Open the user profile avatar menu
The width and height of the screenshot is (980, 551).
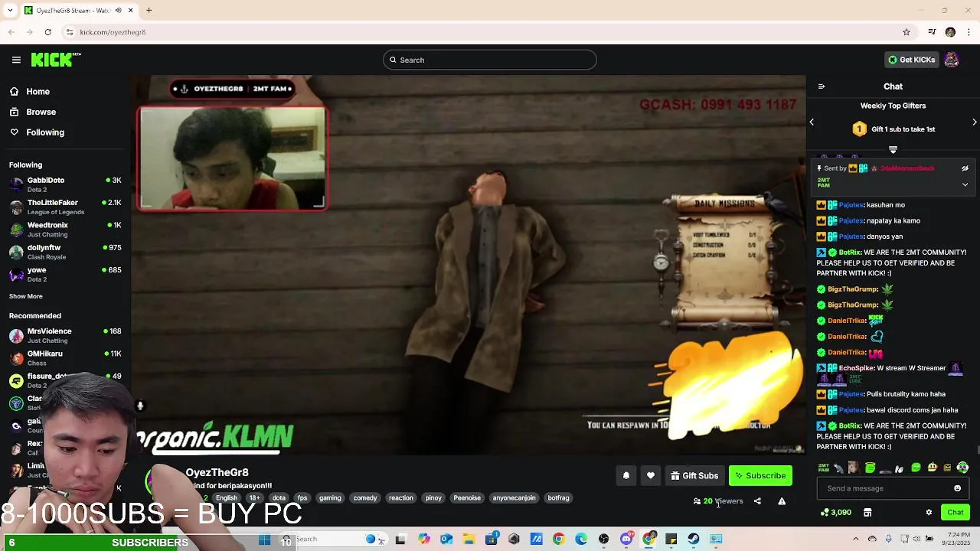click(952, 60)
